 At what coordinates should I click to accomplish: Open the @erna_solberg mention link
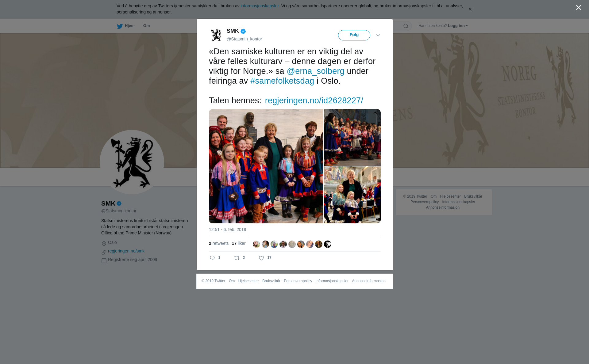point(315,71)
